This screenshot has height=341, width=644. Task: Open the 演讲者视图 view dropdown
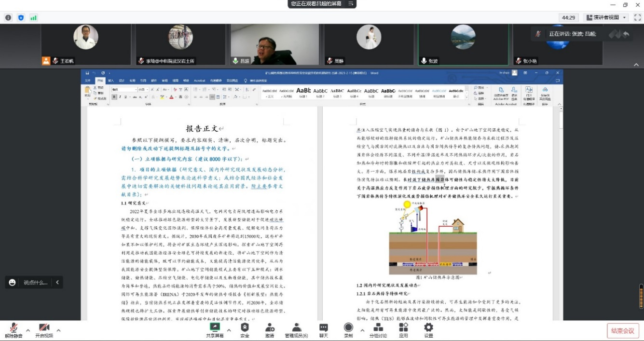606,17
